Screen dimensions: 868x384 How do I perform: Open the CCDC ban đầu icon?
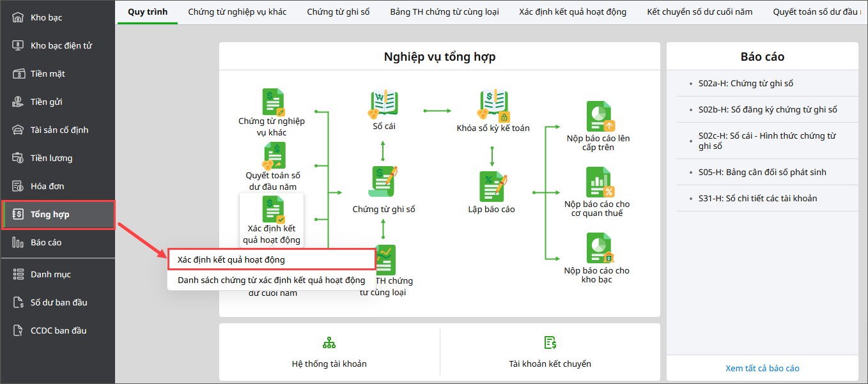pyautogui.click(x=18, y=330)
